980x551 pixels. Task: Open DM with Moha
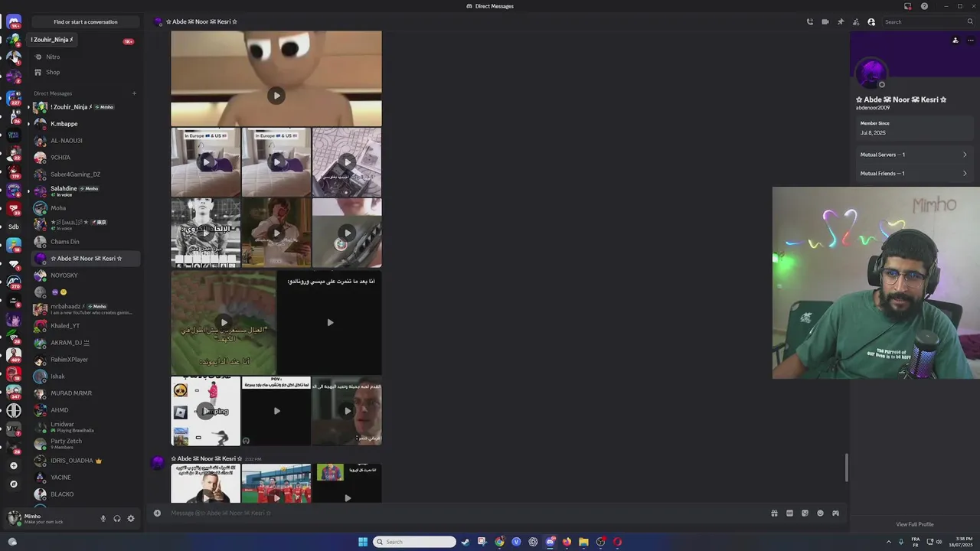pos(86,208)
